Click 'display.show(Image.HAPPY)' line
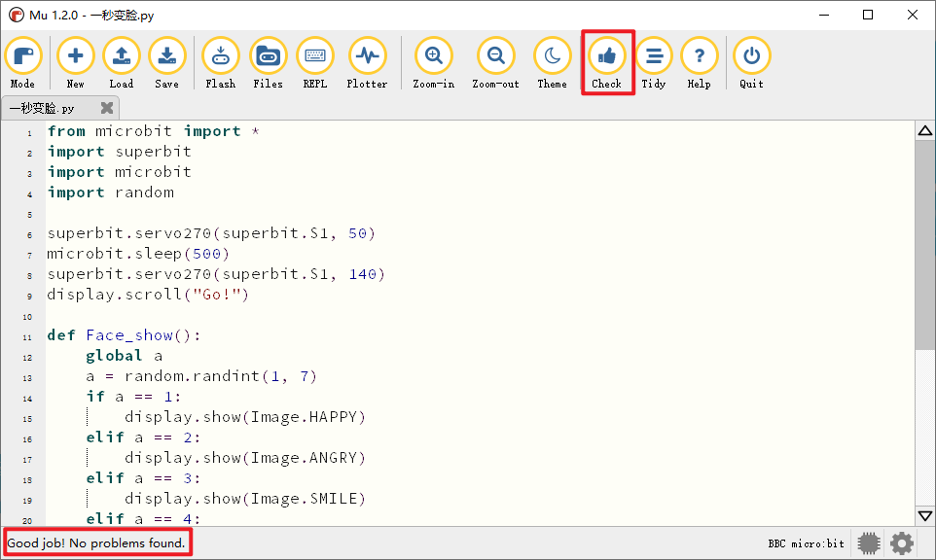Screen dimensions: 936x560 245,417
